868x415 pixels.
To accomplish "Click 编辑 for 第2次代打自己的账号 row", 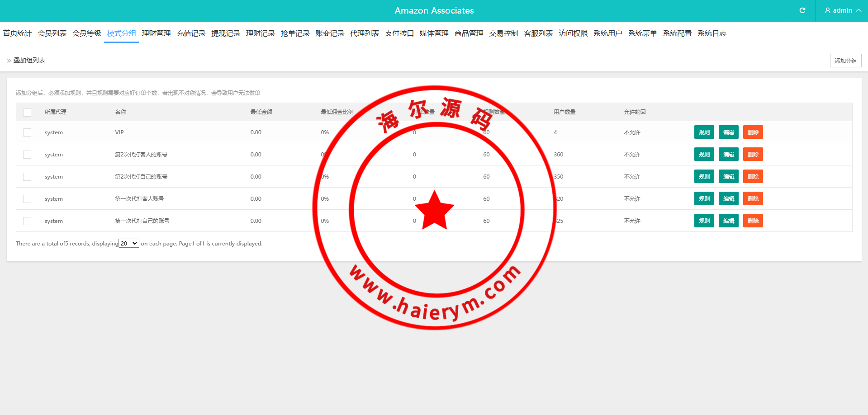I will pos(729,177).
